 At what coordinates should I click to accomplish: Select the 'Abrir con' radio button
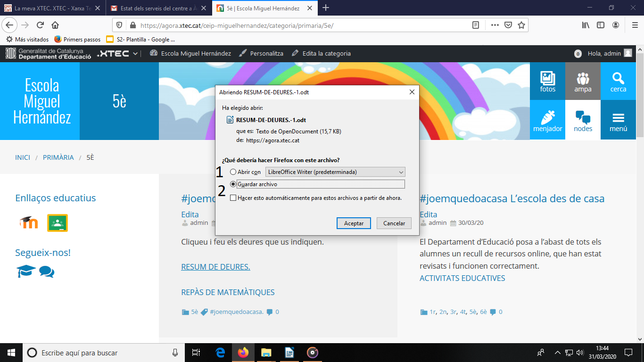[x=233, y=172]
